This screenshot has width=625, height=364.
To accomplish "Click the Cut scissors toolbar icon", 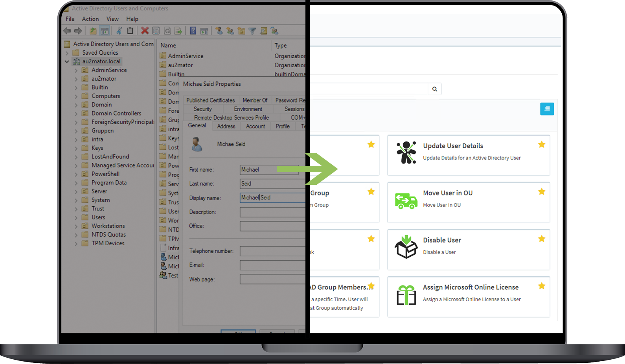I will click(119, 31).
